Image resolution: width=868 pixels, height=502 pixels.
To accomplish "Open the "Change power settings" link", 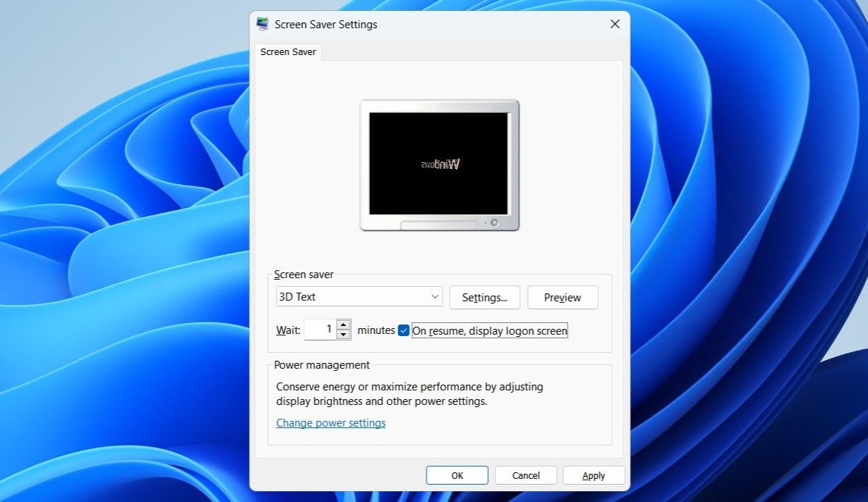I will click(330, 422).
